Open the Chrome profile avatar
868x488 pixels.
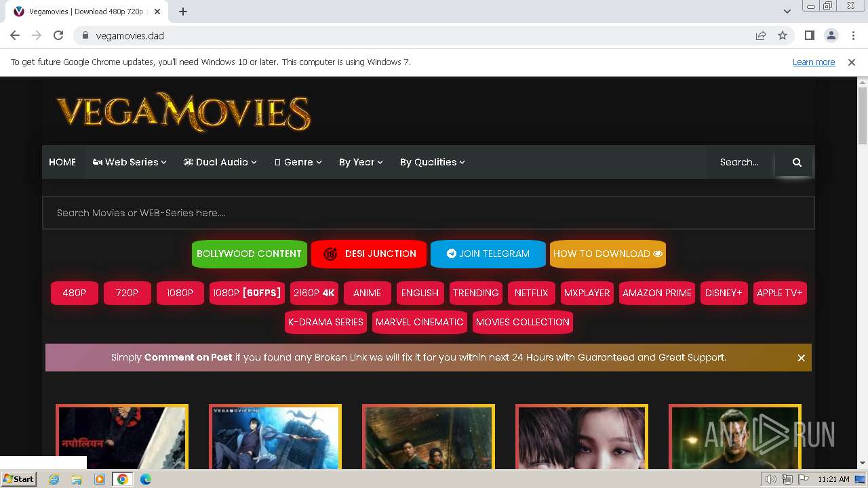(x=831, y=35)
